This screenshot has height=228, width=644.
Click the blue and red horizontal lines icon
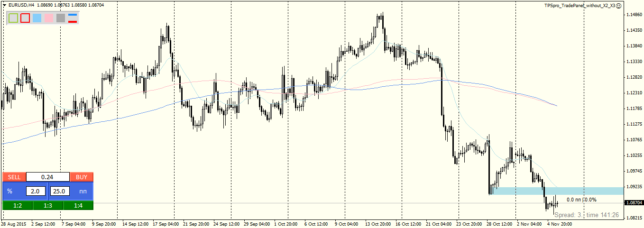pos(73,18)
